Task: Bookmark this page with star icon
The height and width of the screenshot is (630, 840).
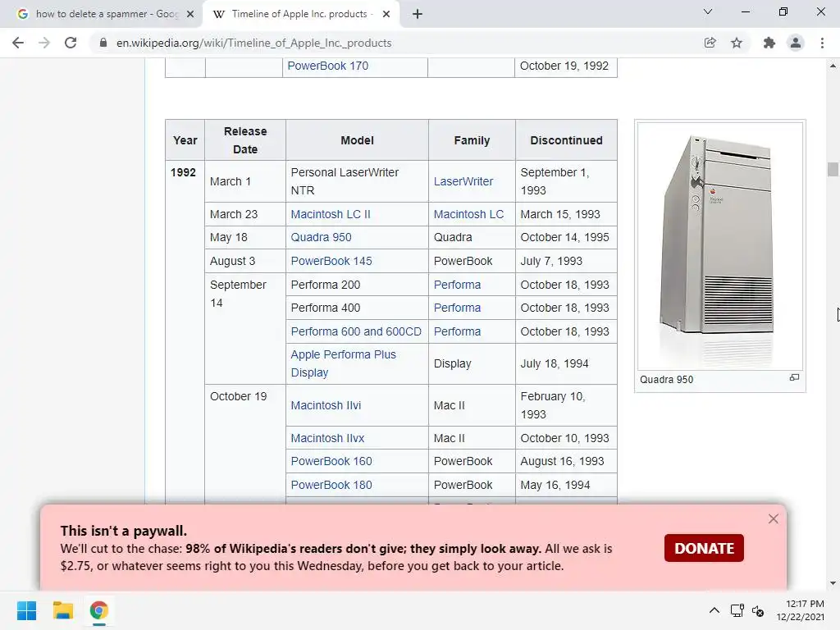Action: click(737, 43)
